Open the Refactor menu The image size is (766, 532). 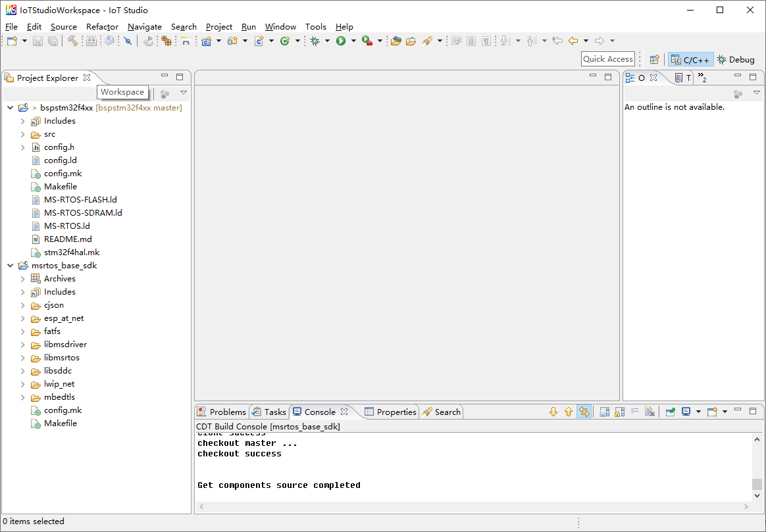pyautogui.click(x=102, y=27)
